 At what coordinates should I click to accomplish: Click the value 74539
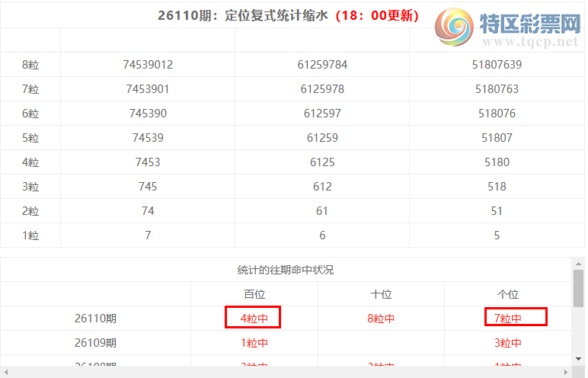(x=148, y=138)
